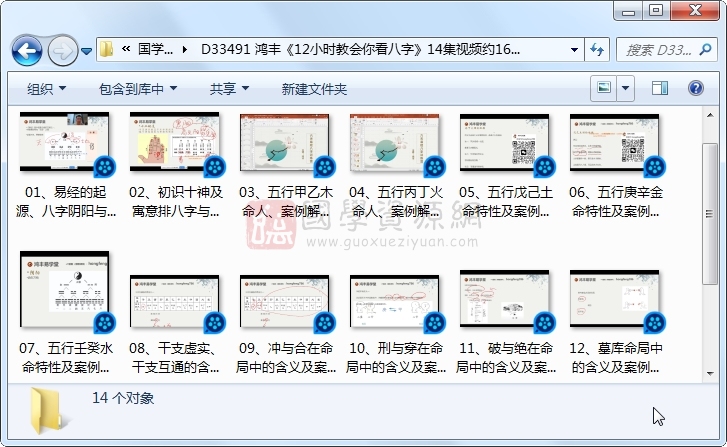Click the folder icon in the address bar
The height and width of the screenshot is (447, 727).
(x=107, y=49)
